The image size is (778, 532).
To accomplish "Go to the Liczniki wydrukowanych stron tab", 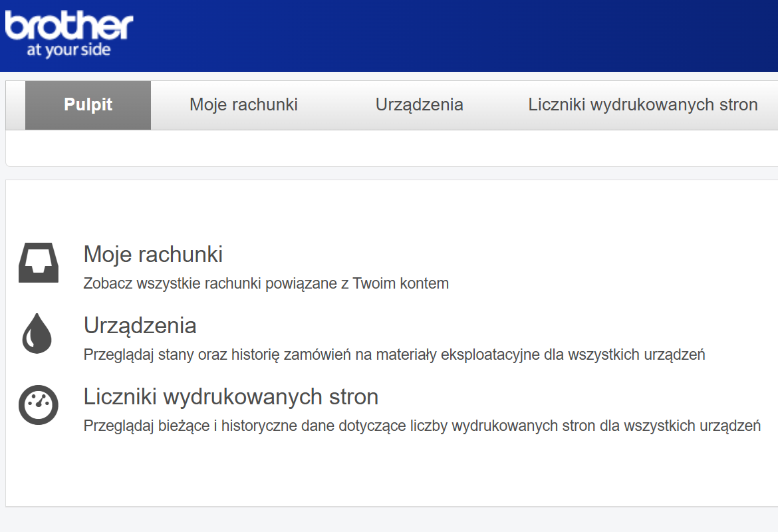I will pos(642,105).
